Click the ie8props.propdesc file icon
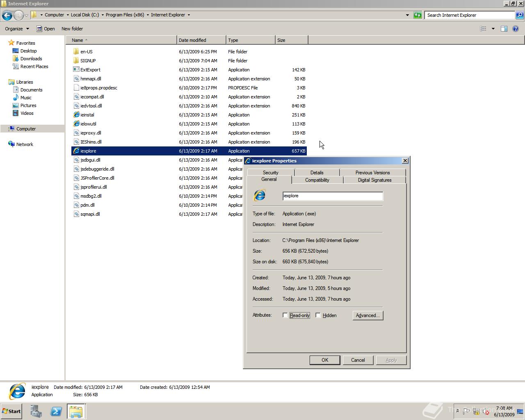The image size is (525, 420). tap(76, 88)
